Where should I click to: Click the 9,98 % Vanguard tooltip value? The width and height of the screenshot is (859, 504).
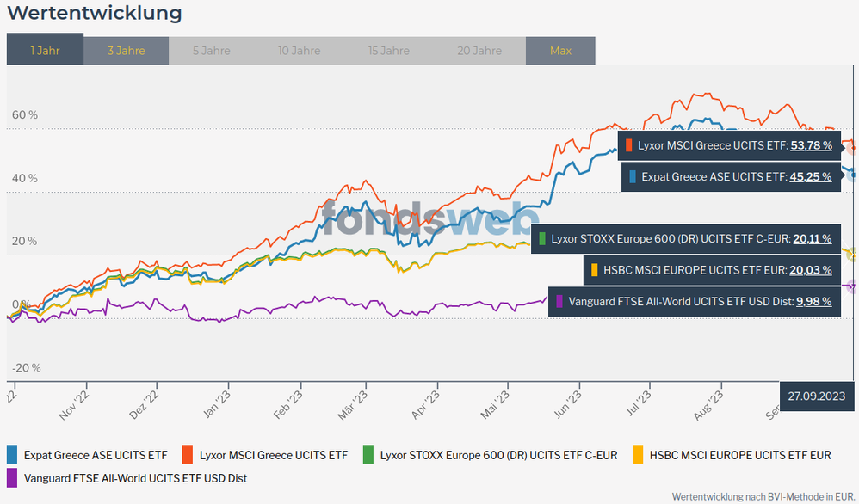(811, 301)
